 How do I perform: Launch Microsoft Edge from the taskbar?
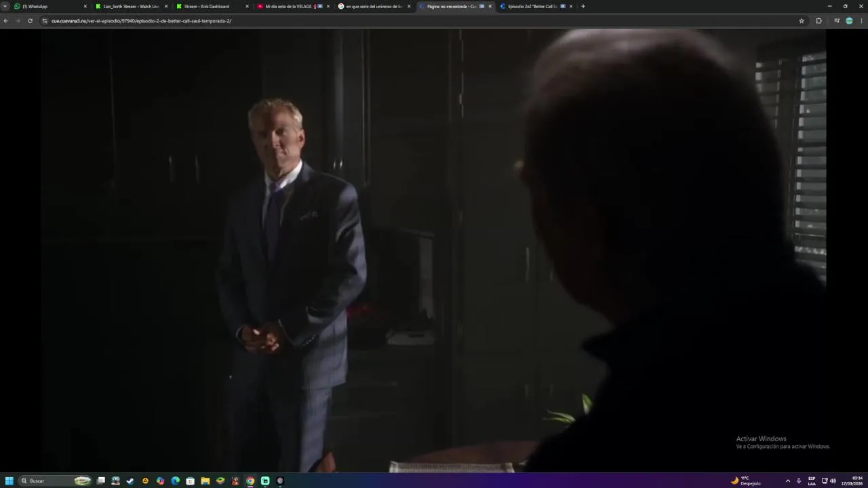click(x=176, y=481)
